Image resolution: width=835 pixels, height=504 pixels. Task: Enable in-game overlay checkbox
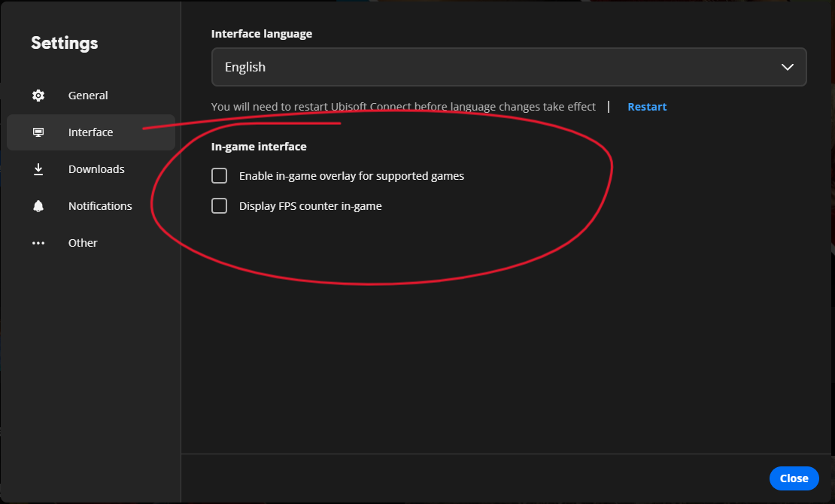219,176
